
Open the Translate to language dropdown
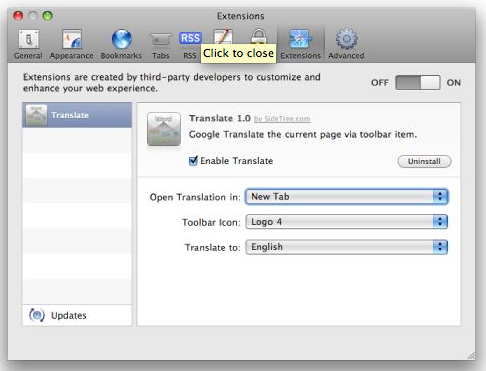pyautogui.click(x=347, y=247)
